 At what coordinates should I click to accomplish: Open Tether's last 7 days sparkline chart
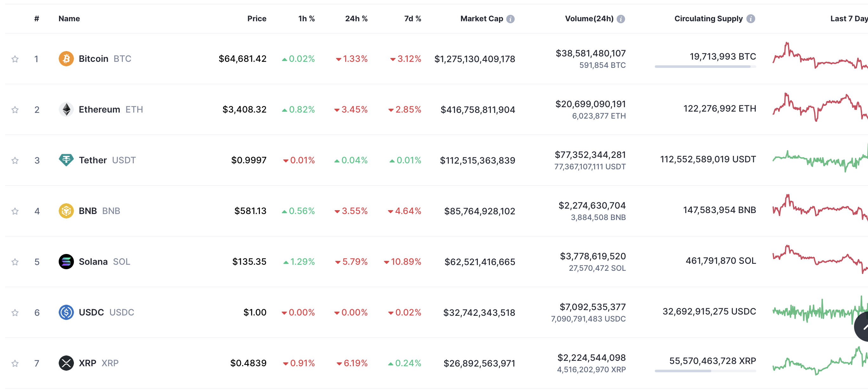click(x=819, y=160)
